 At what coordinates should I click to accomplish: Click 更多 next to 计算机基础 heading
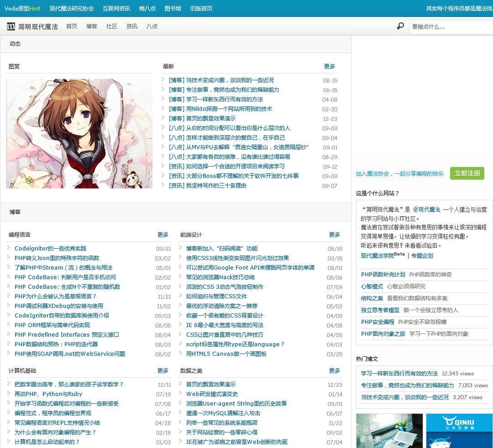coord(163,371)
